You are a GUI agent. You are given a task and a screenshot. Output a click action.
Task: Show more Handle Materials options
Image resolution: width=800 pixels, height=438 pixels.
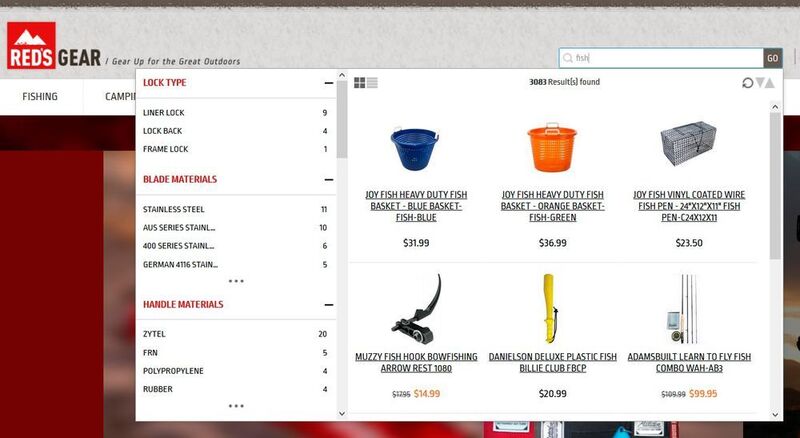coord(236,406)
